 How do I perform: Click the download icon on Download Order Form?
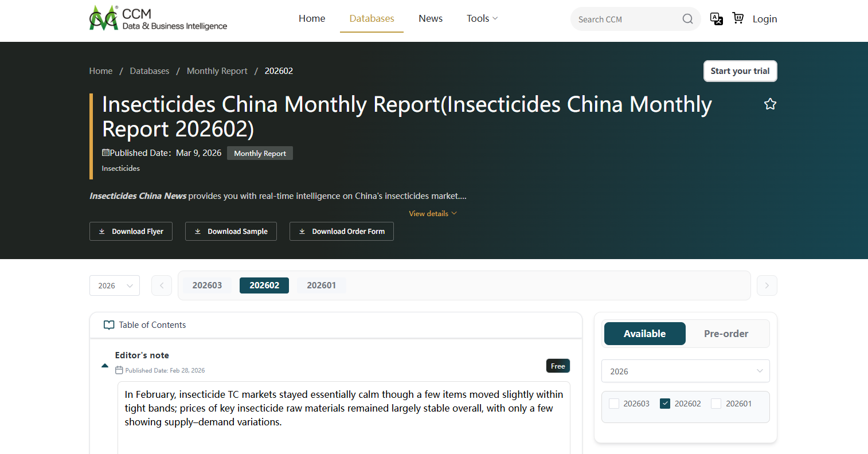point(302,231)
